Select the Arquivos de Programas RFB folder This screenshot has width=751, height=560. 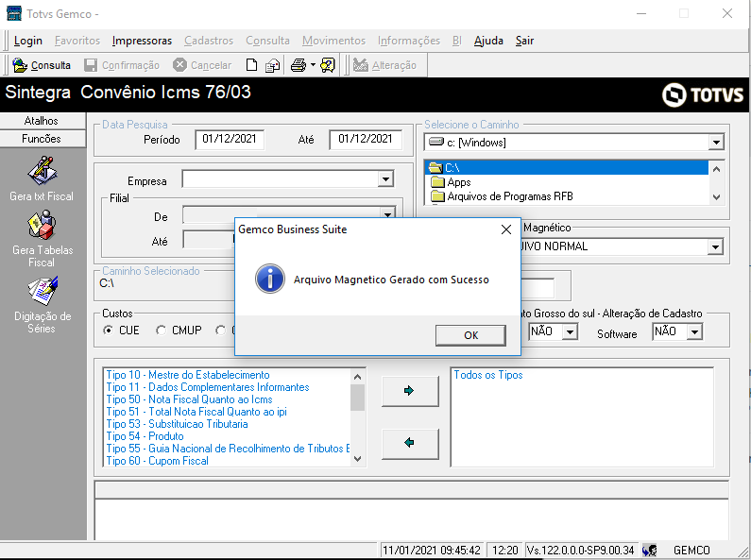pos(502,196)
